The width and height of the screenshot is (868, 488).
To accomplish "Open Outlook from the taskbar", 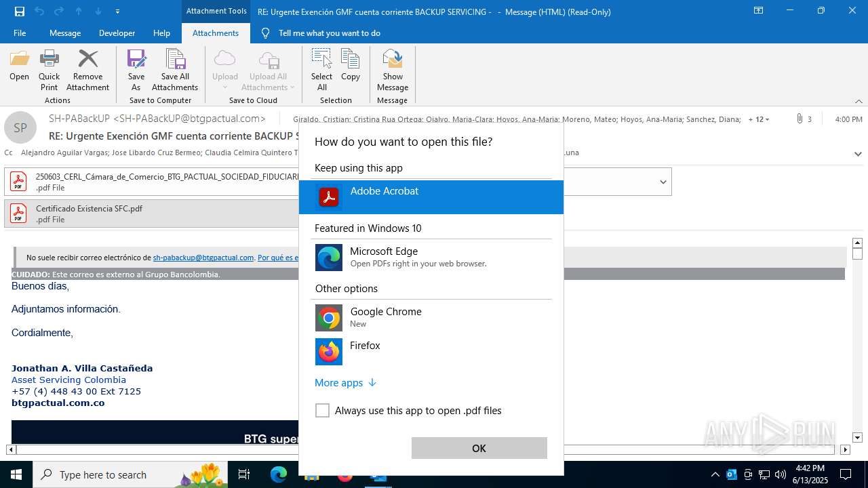I will click(378, 474).
